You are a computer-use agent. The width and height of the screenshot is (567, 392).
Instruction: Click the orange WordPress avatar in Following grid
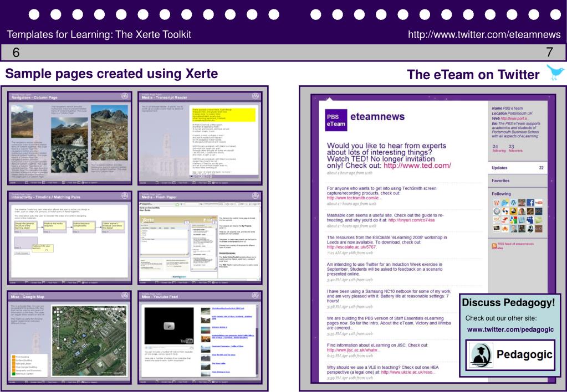pyautogui.click(x=497, y=203)
